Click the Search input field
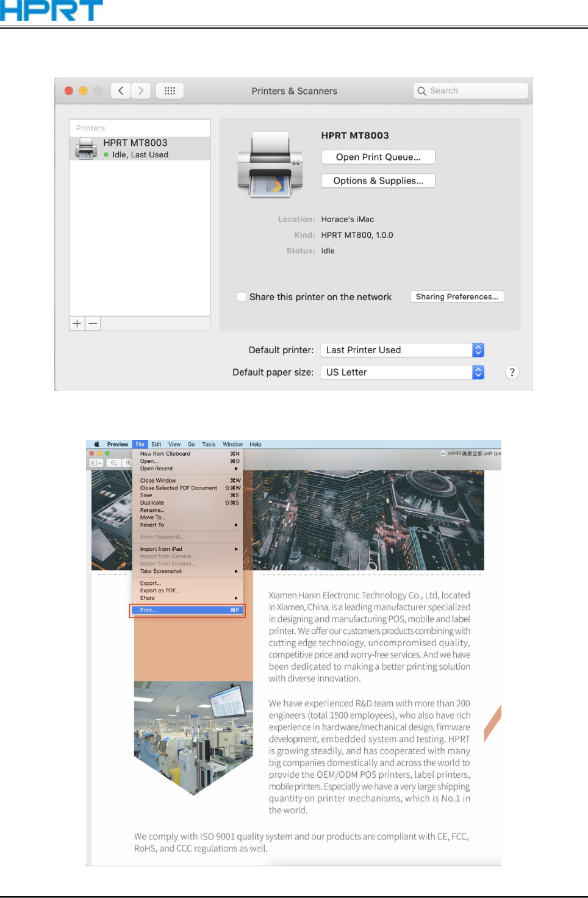Screen dimensions: 588x898 [x=470, y=91]
